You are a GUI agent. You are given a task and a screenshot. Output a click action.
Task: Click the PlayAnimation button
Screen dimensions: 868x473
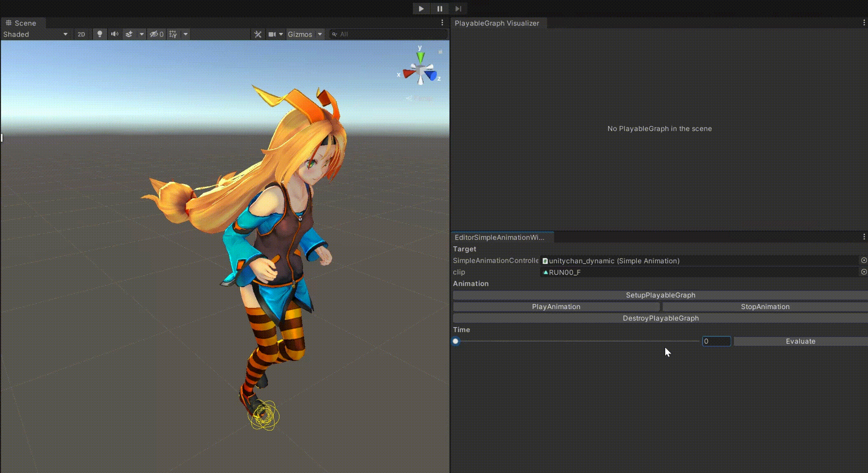click(x=556, y=307)
